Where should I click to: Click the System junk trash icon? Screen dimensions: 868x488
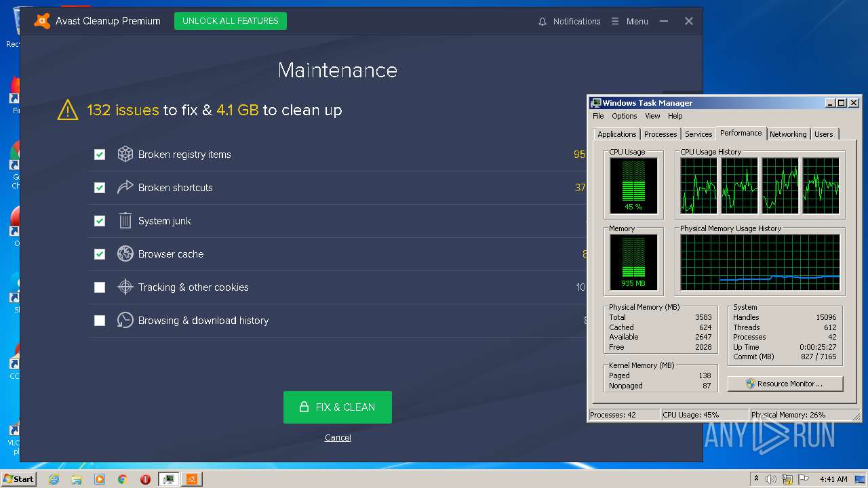(x=125, y=221)
